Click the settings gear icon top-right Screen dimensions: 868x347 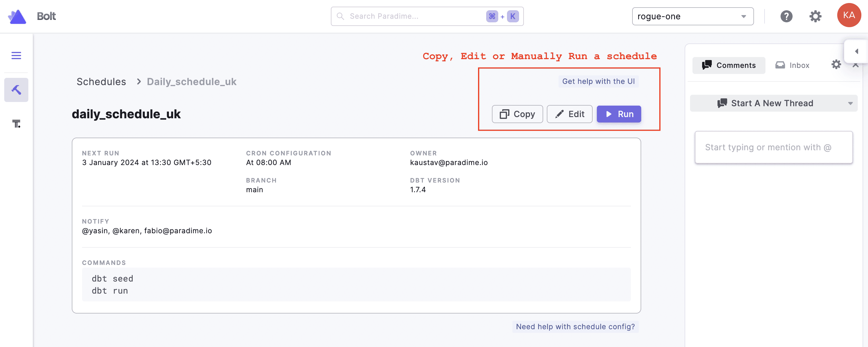point(816,15)
